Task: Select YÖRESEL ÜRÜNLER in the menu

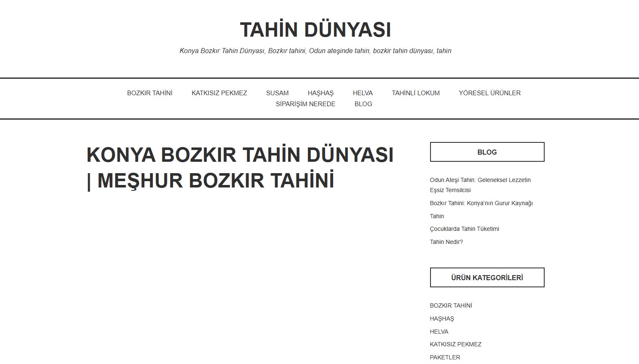Action: click(x=490, y=93)
